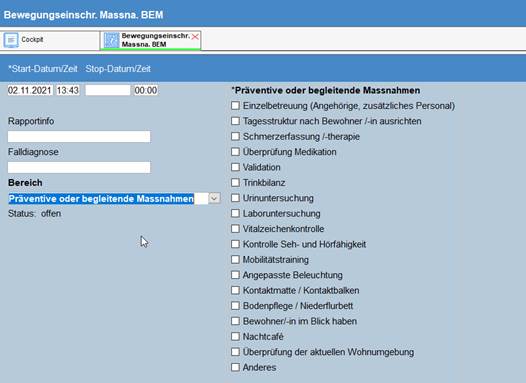Screen dimensions: 526x383
Task: Click the Bewegungseinschr. Massna. BEM tab icon
Action: tap(111, 40)
